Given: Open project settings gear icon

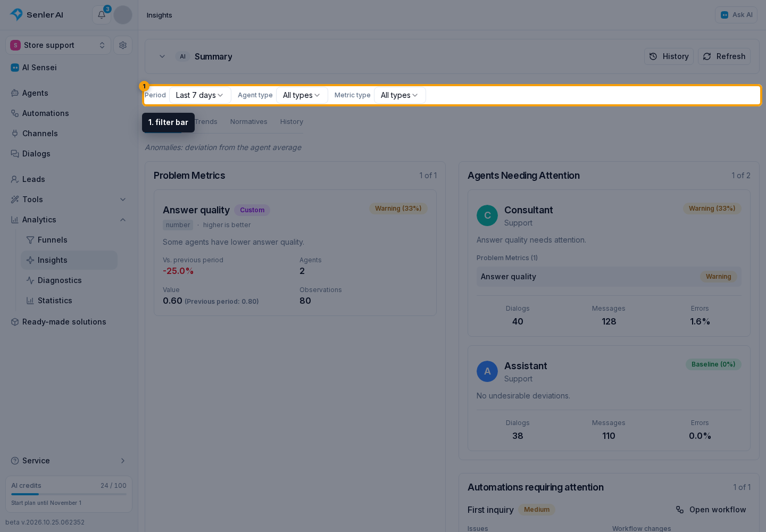Looking at the screenshot, I should pyautogui.click(x=123, y=45).
